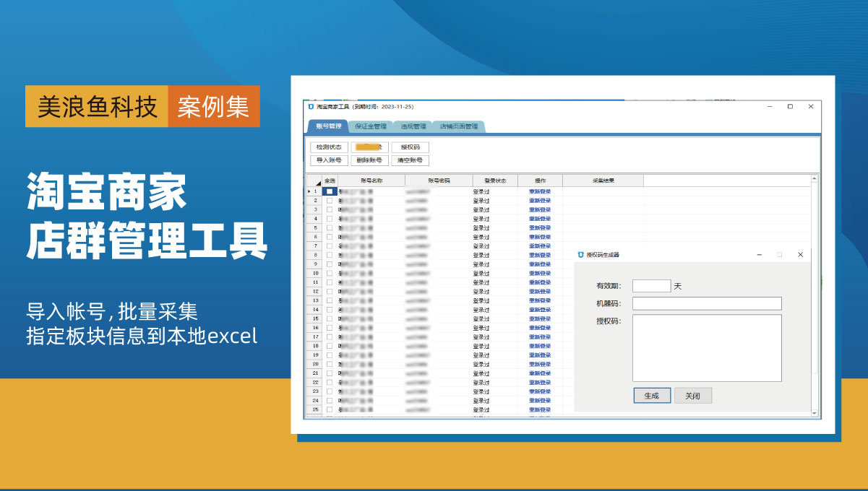Click the scrollbar down arrow of account grid
868x491 pixels.
pos(815,413)
